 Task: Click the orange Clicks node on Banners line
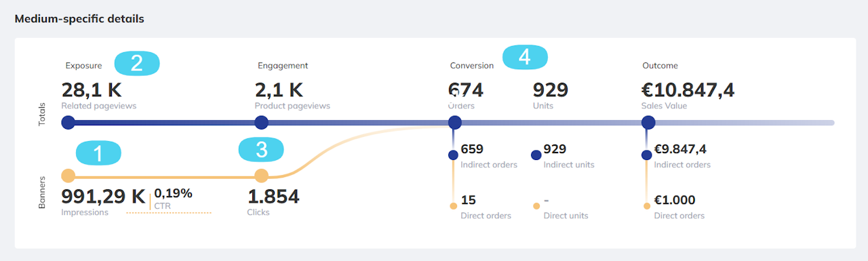click(261, 176)
